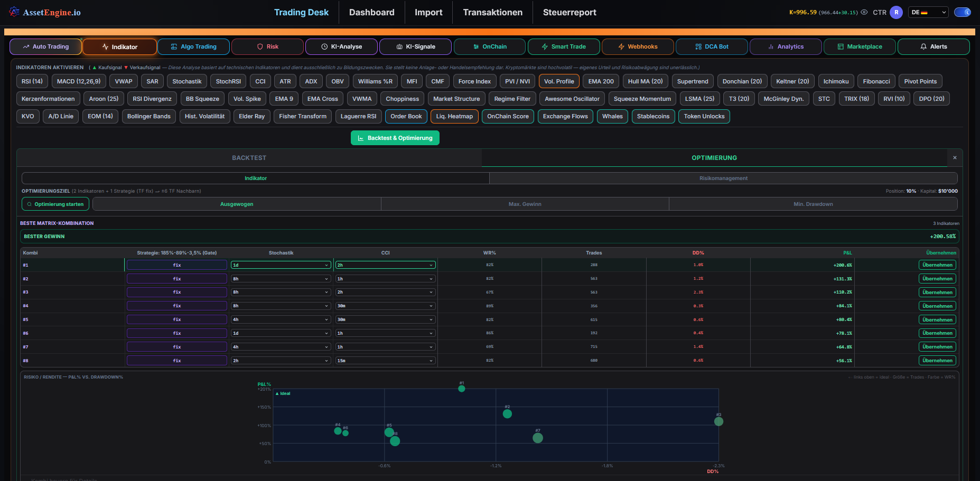Select scatter point #1 in the chart
Viewport: 980px width, 481px height.
tap(462, 389)
